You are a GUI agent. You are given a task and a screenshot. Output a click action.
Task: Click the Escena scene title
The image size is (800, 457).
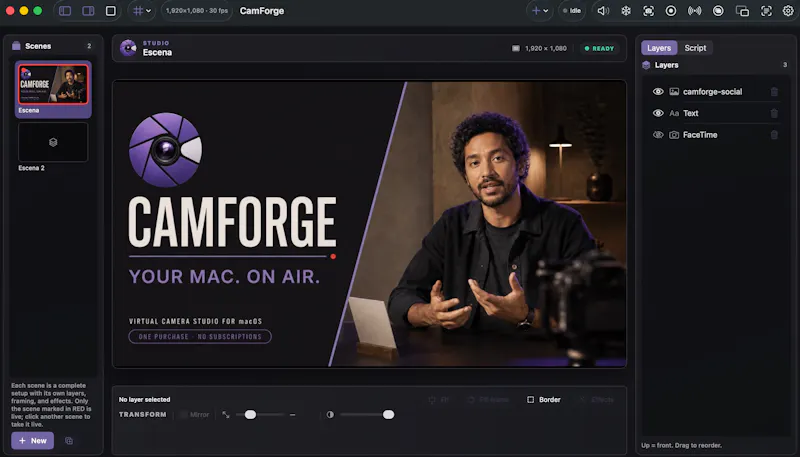(157, 53)
